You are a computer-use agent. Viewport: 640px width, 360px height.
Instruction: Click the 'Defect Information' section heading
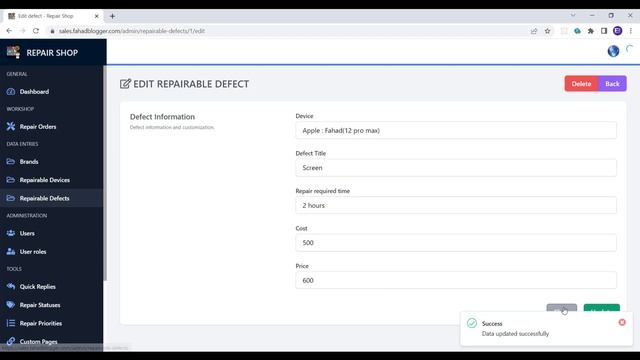click(162, 117)
